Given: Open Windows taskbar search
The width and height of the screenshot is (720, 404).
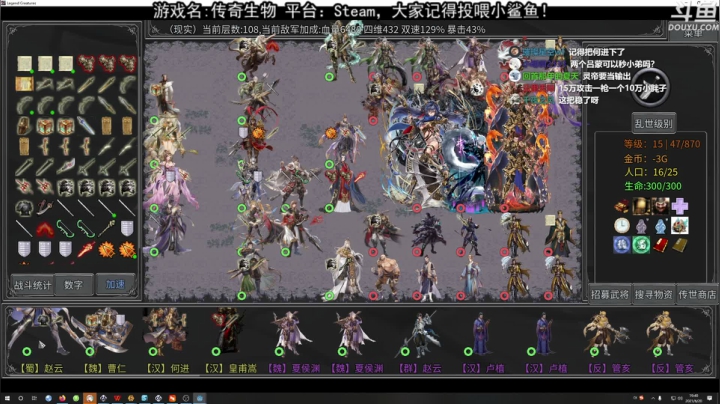Looking at the screenshot, I should [x=21, y=398].
